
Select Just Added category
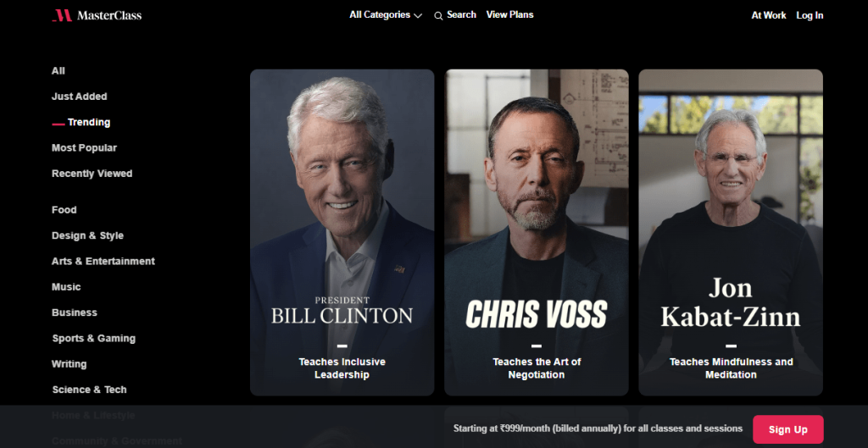pyautogui.click(x=79, y=97)
